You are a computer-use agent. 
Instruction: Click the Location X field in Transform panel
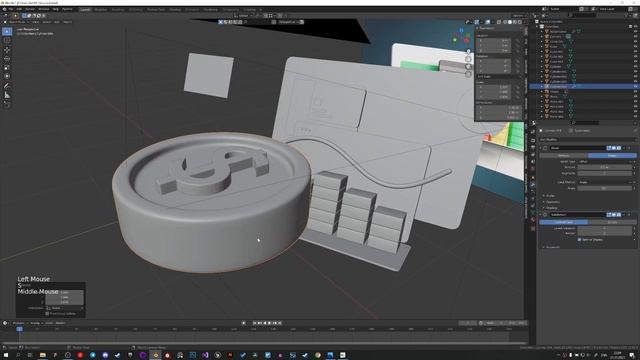[x=494, y=40]
